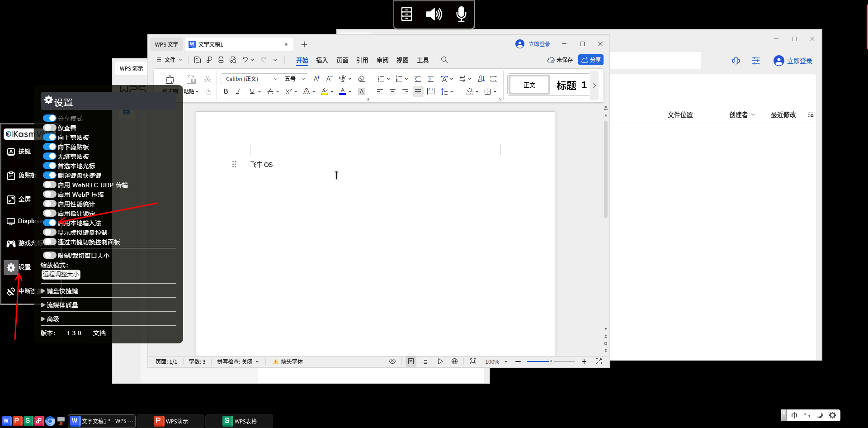Open the 拼写检查 status dropdown
The height and width of the screenshot is (428, 868).
pyautogui.click(x=238, y=361)
